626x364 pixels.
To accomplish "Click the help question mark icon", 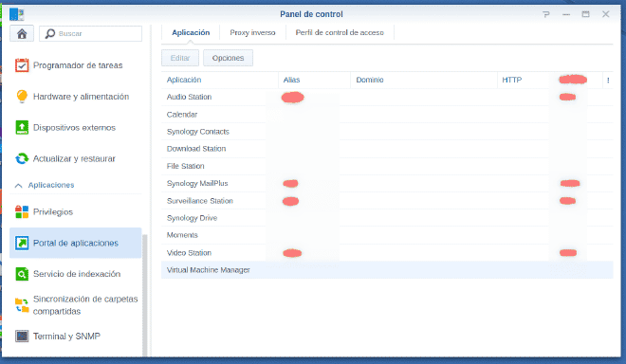I will (546, 14).
